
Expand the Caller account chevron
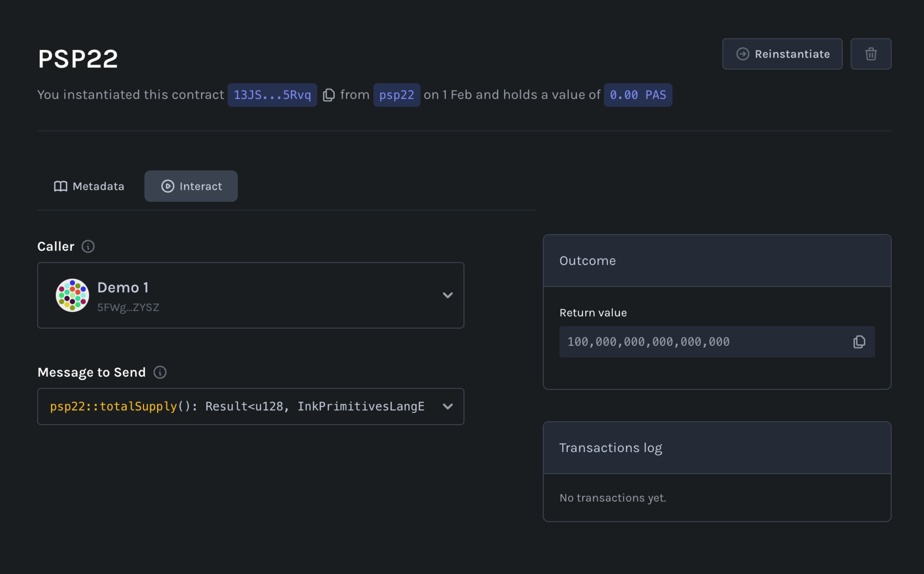[448, 295]
